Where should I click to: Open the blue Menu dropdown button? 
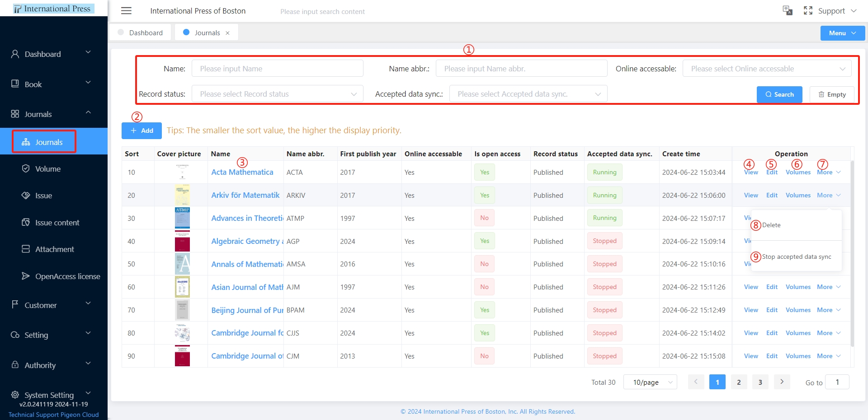click(843, 33)
